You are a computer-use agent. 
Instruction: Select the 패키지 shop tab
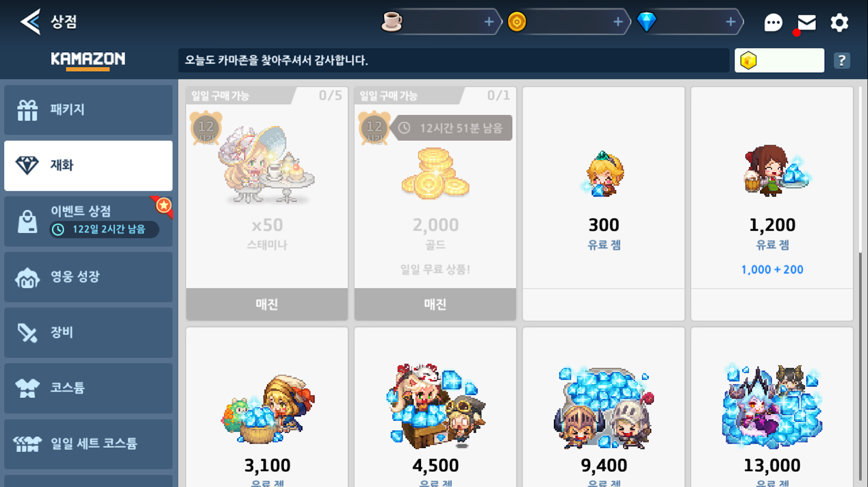tap(88, 110)
